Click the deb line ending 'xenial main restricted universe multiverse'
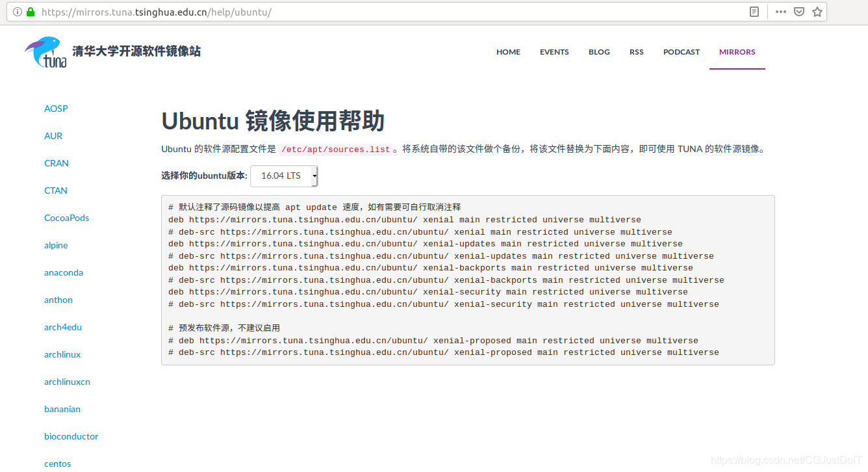 tap(405, 220)
